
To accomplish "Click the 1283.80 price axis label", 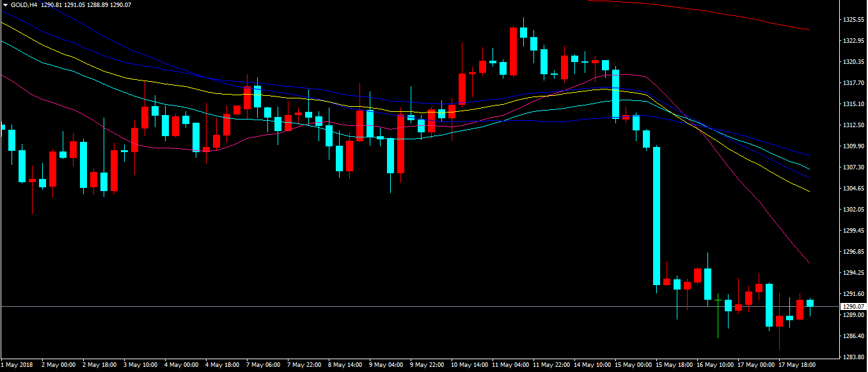I will [853, 357].
